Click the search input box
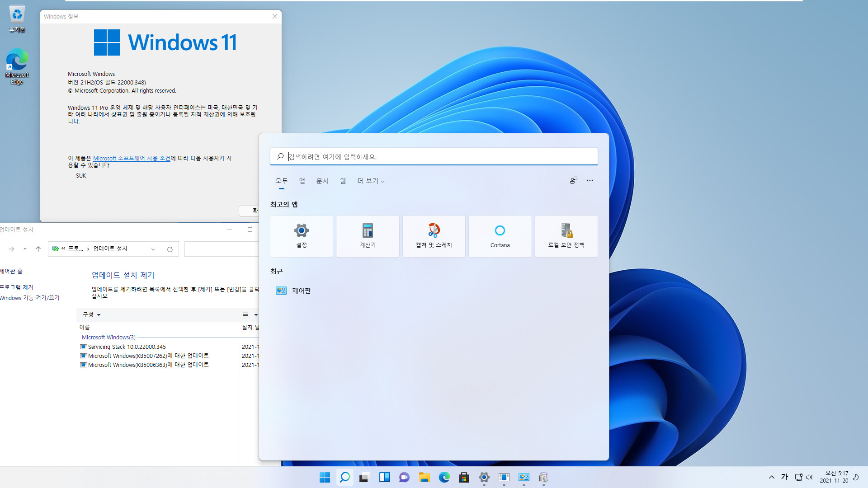 (x=434, y=156)
